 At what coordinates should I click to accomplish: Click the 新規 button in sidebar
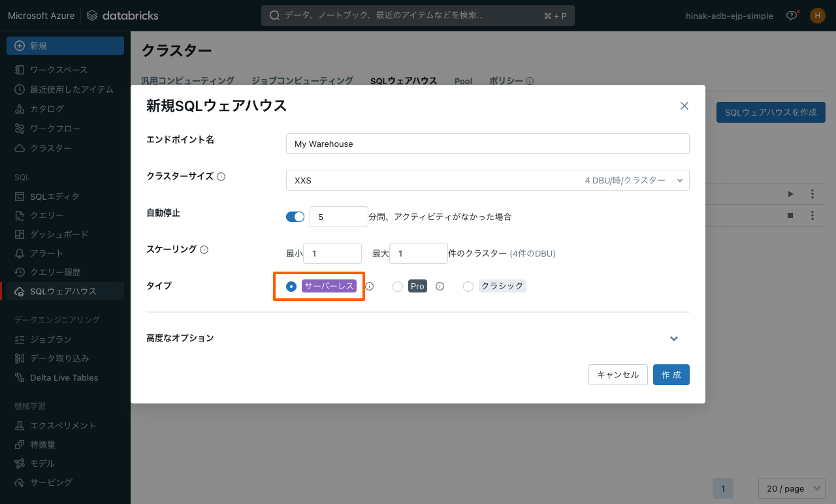tap(65, 46)
